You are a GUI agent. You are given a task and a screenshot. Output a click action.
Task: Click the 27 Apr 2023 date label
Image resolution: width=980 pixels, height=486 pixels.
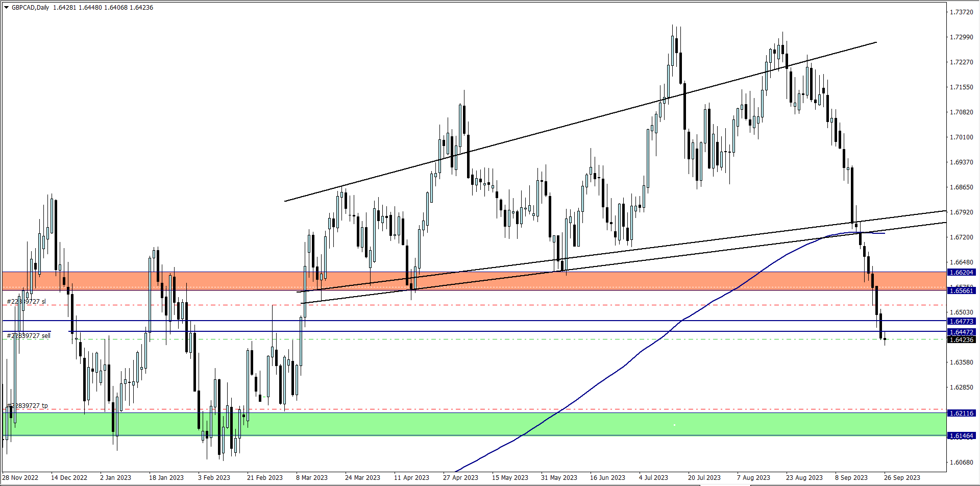460,478
